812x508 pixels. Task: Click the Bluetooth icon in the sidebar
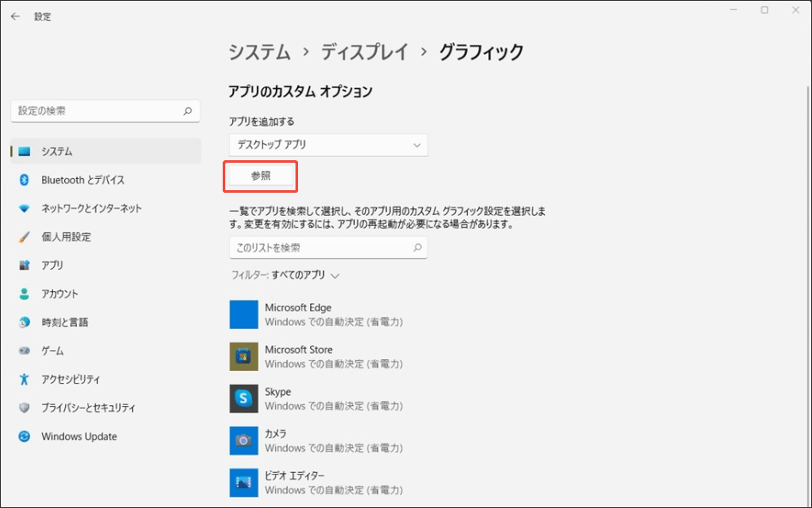(x=24, y=180)
